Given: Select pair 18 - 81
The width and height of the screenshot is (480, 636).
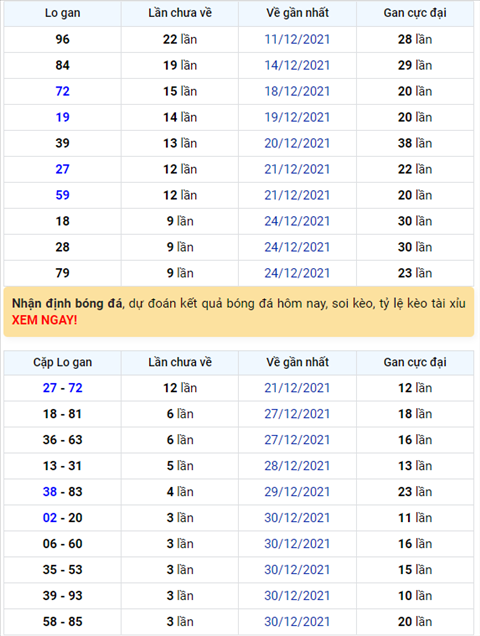Looking at the screenshot, I should [x=62, y=414].
